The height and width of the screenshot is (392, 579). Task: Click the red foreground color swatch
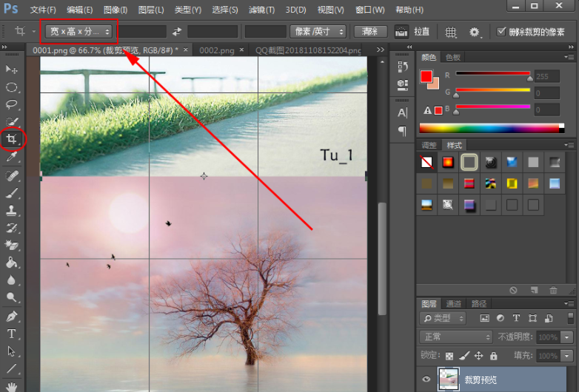click(426, 75)
